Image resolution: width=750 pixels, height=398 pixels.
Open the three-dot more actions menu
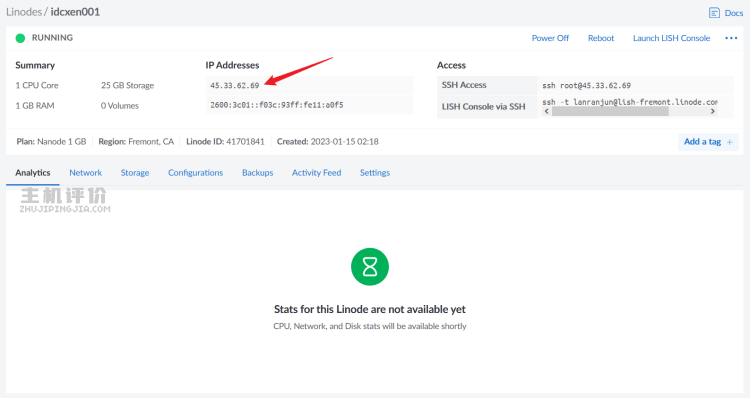coord(731,38)
